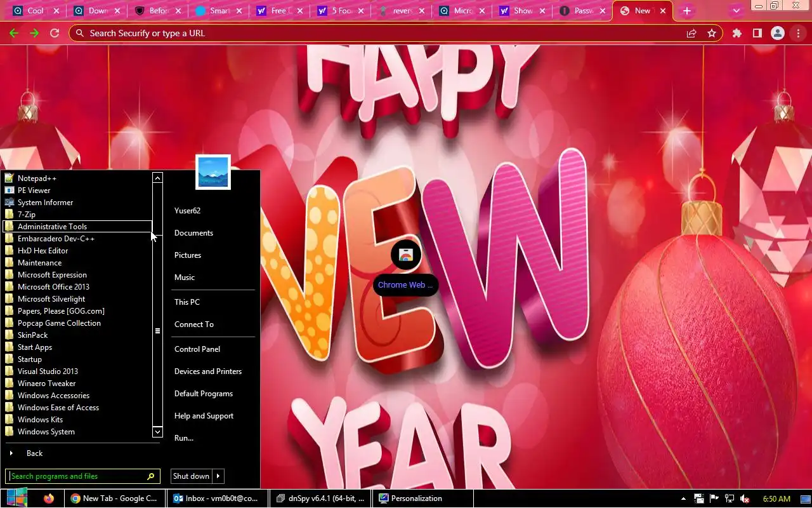Open a new tab with plus button
812x508 pixels.
[x=686, y=11]
